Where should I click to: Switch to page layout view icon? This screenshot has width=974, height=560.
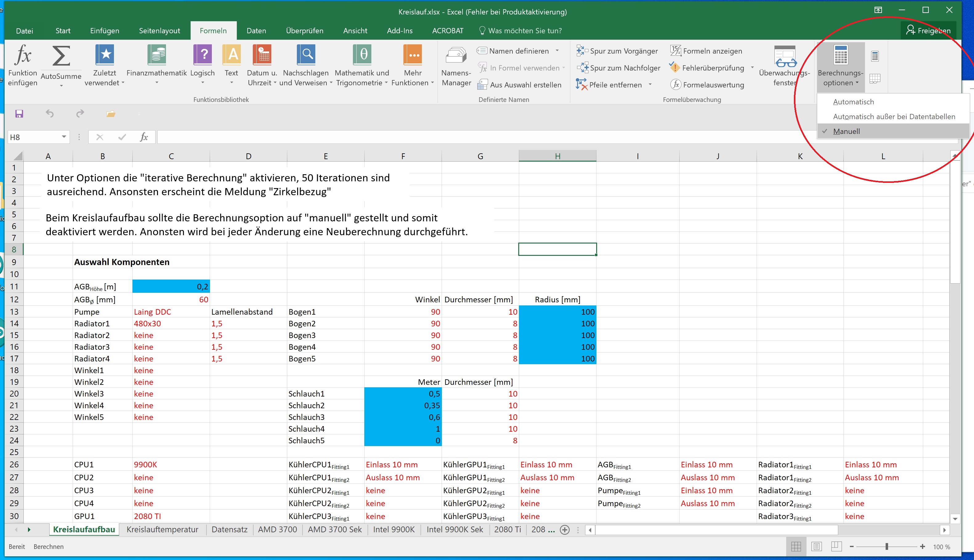(816, 546)
